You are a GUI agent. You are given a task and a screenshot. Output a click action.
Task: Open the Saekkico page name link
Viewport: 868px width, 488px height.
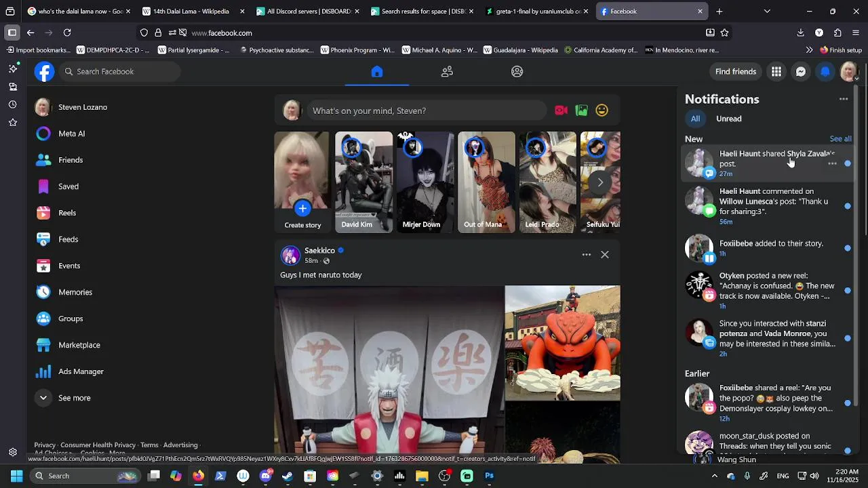(x=319, y=251)
